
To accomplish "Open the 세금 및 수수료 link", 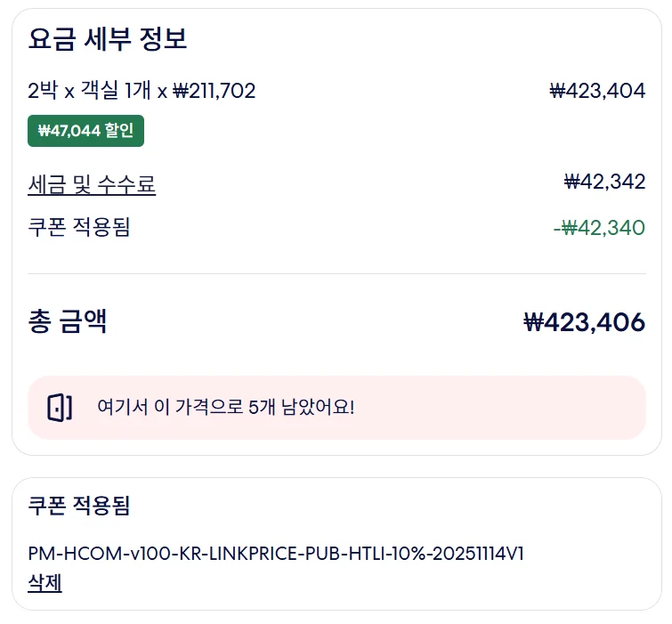I will (x=92, y=185).
